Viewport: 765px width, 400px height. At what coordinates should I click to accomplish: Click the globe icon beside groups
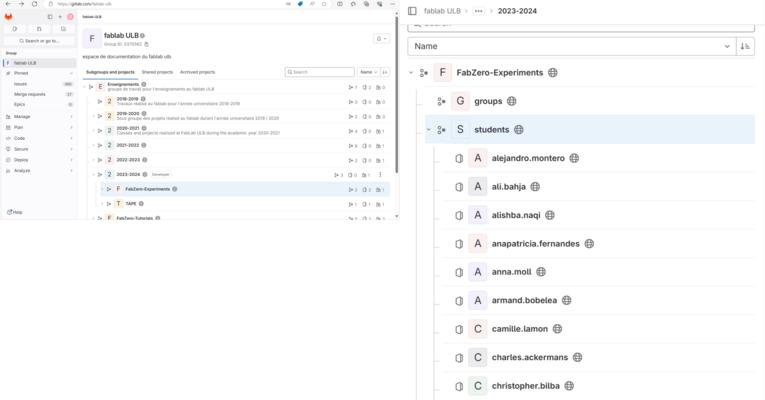pos(511,101)
